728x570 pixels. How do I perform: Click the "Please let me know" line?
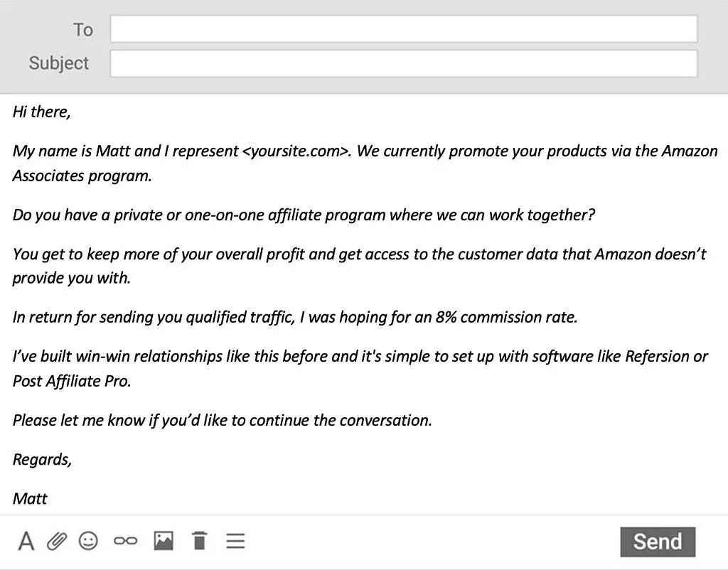[x=223, y=420]
